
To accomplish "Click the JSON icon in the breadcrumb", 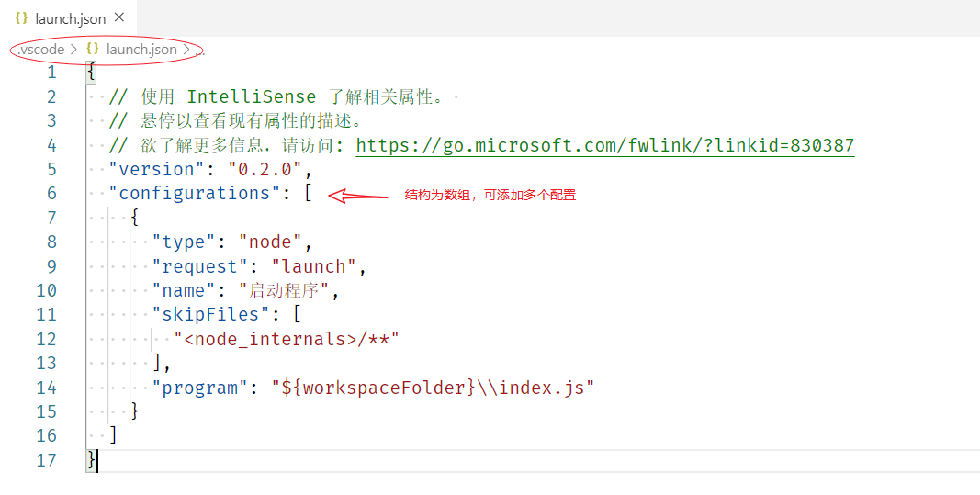I will pos(93,49).
